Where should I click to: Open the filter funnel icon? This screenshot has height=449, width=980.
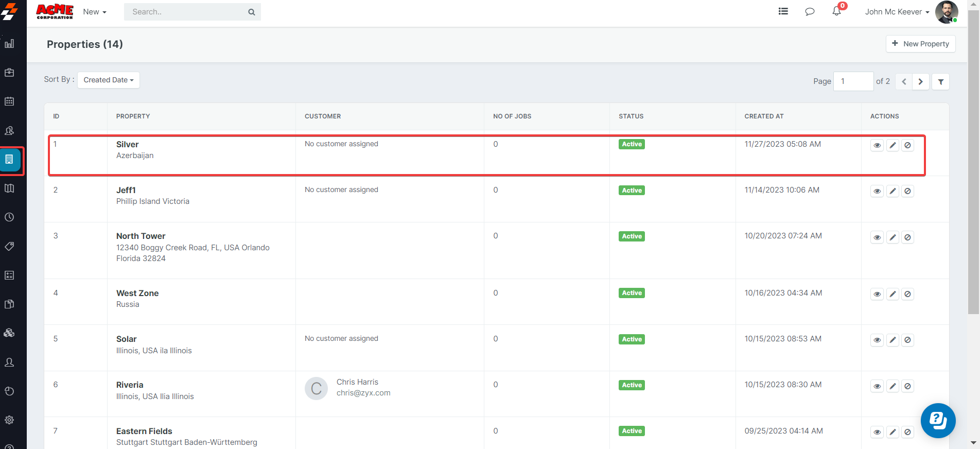tap(940, 81)
